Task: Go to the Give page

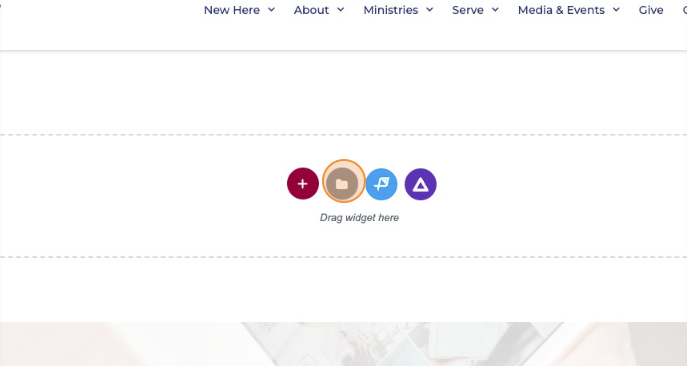Action: (651, 10)
